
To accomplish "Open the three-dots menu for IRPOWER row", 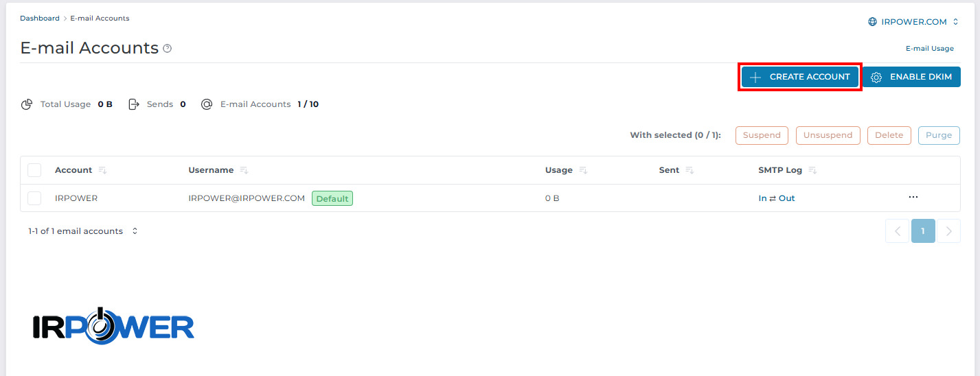I will tap(913, 197).
